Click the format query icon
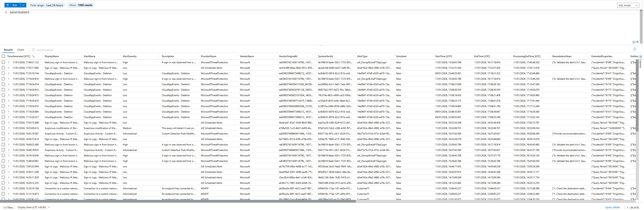 click(633, 42)
